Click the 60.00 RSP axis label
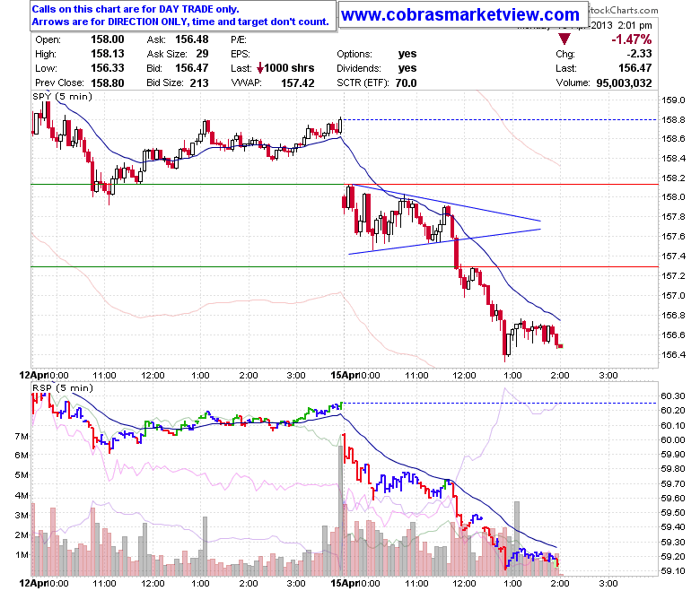 coord(673,439)
